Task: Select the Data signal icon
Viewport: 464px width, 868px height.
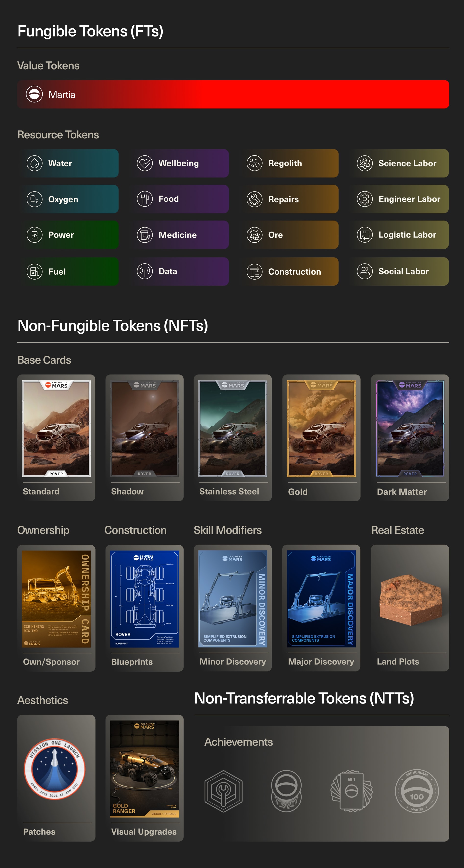Action: (145, 271)
